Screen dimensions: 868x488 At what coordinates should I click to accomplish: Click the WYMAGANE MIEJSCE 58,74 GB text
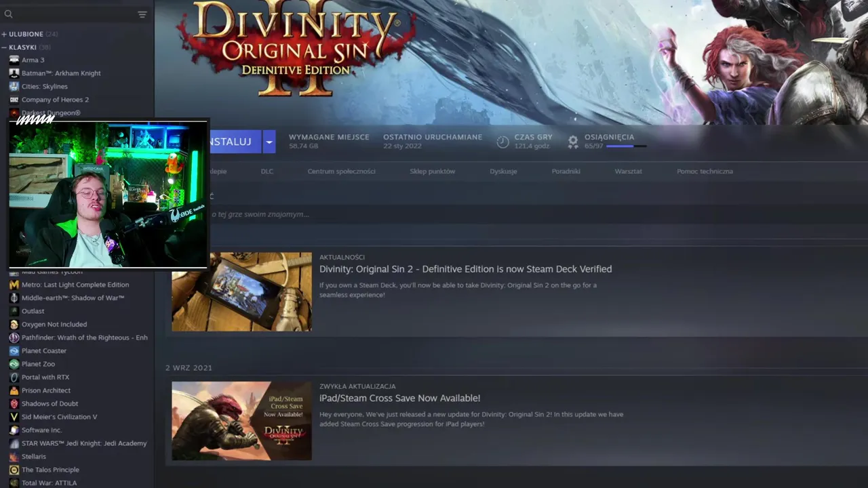[329, 141]
